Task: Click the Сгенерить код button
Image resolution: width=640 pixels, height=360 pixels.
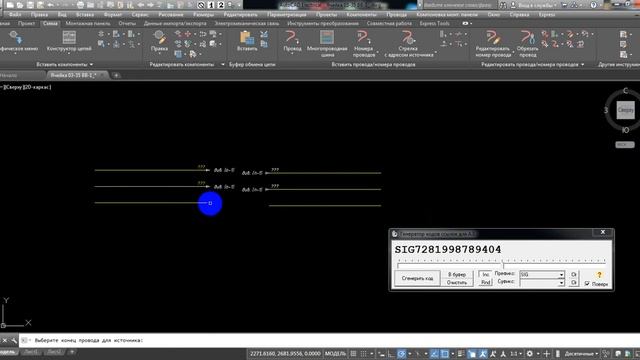Action: coord(417,278)
